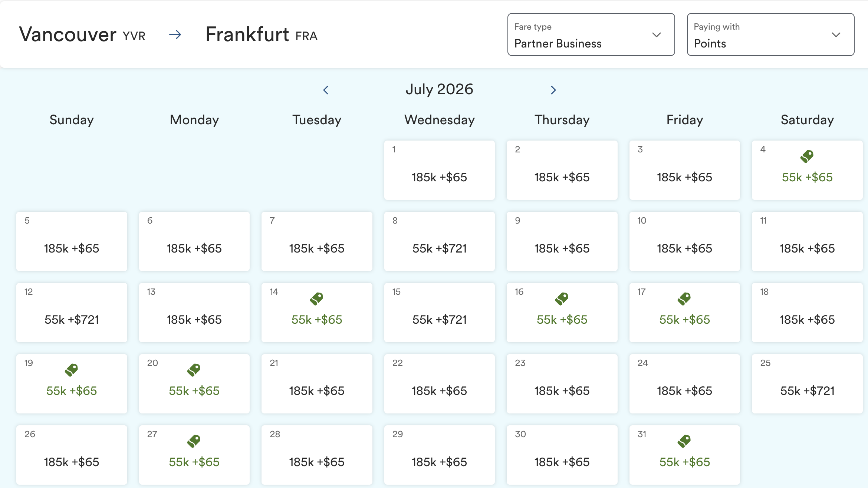Viewport: 868px width, 488px height.
Task: Click the deal tag icon on July 16
Action: pos(562,299)
